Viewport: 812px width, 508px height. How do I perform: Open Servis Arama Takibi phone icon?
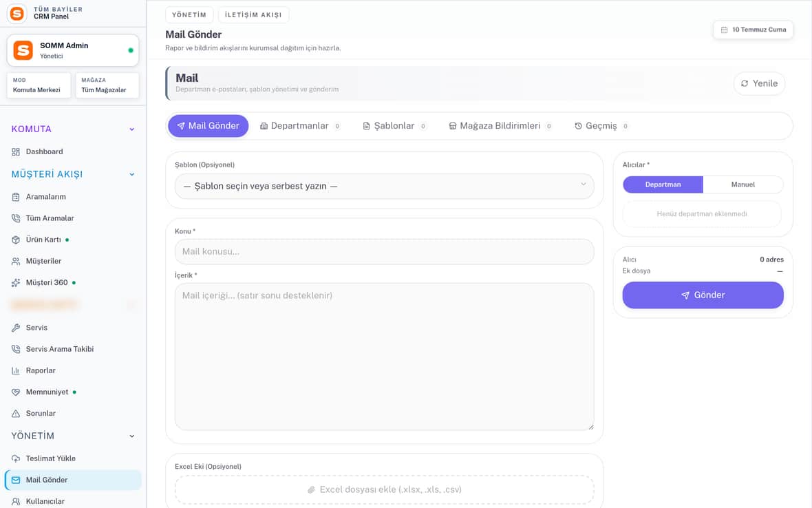tap(16, 349)
